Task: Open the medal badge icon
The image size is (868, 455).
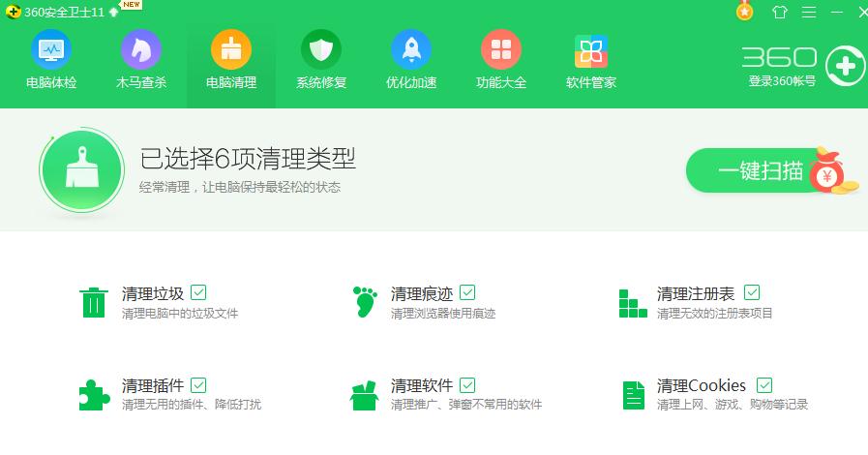Action: tap(744, 11)
